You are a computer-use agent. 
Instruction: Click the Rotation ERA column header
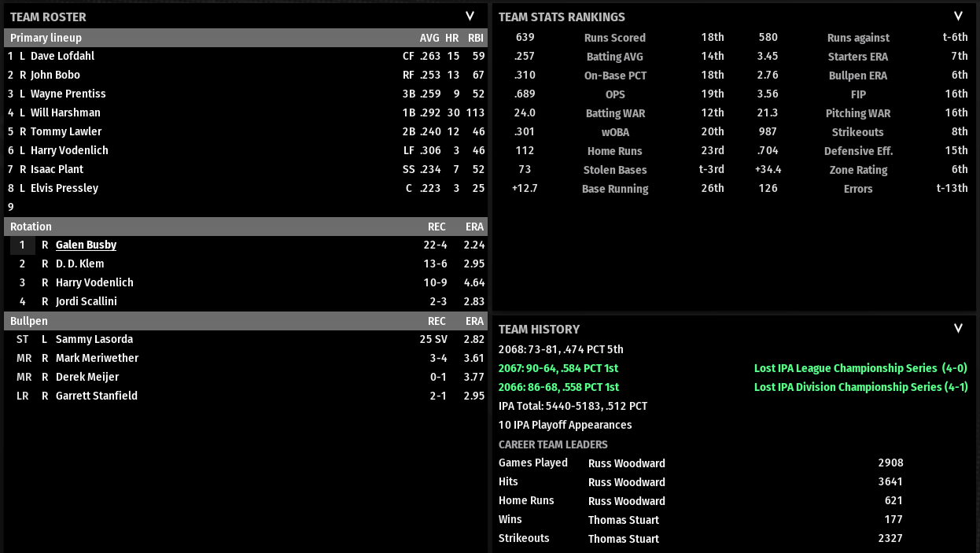pyautogui.click(x=474, y=227)
